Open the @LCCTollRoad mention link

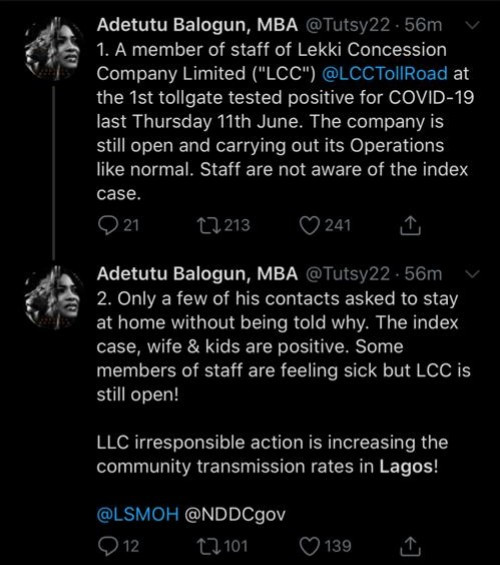tap(384, 74)
